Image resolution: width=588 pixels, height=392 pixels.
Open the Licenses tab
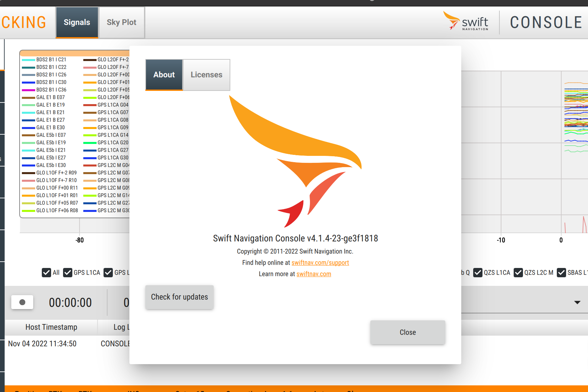click(206, 75)
